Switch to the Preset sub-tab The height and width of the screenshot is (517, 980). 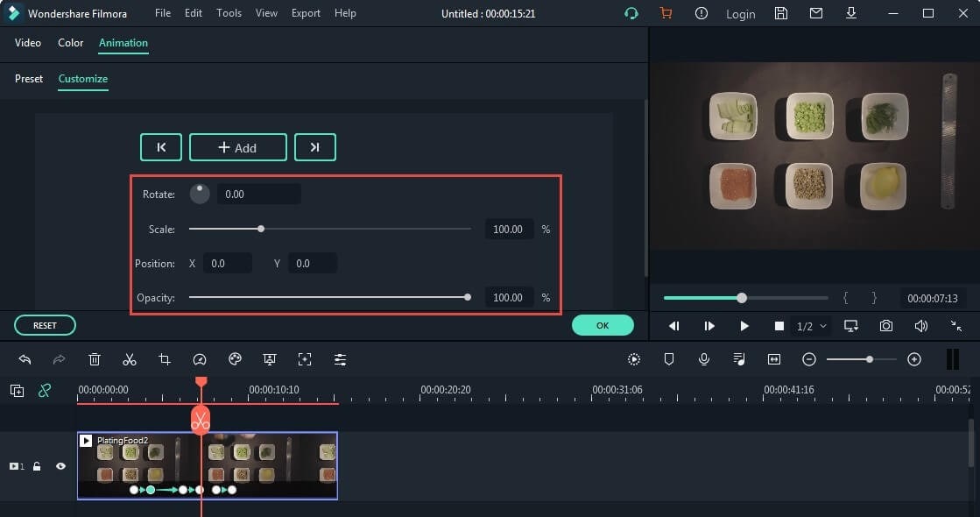[x=29, y=79]
